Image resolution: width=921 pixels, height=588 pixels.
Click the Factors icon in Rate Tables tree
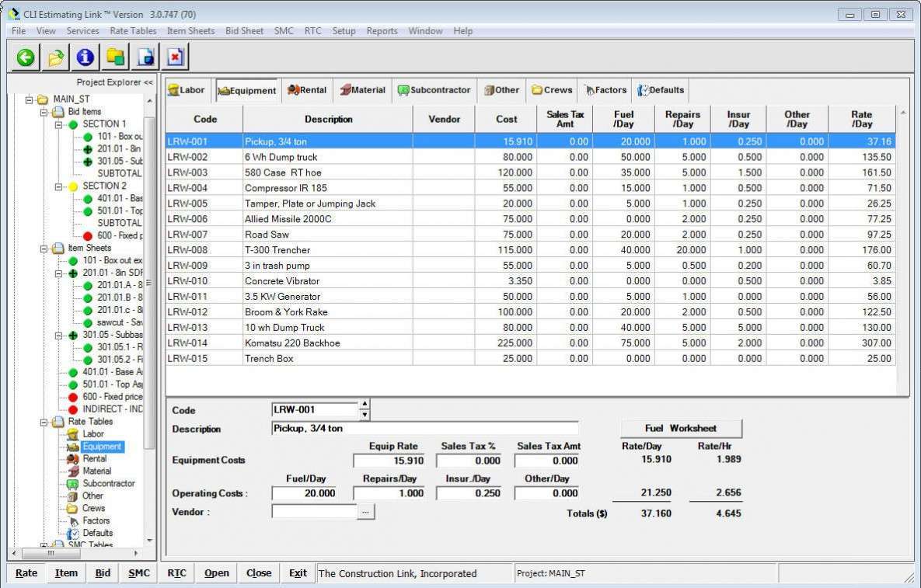[73, 521]
